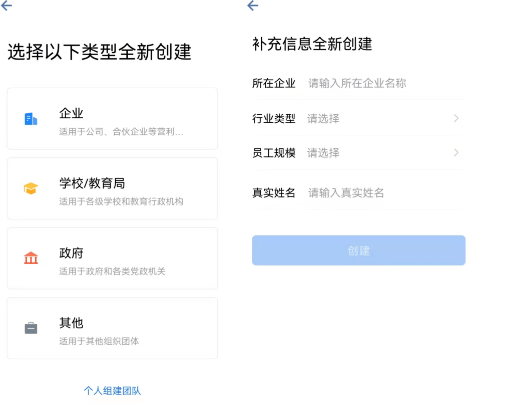507x404 pixels.
Task: Go back from the 补充信息 form screen
Action: tap(253, 6)
